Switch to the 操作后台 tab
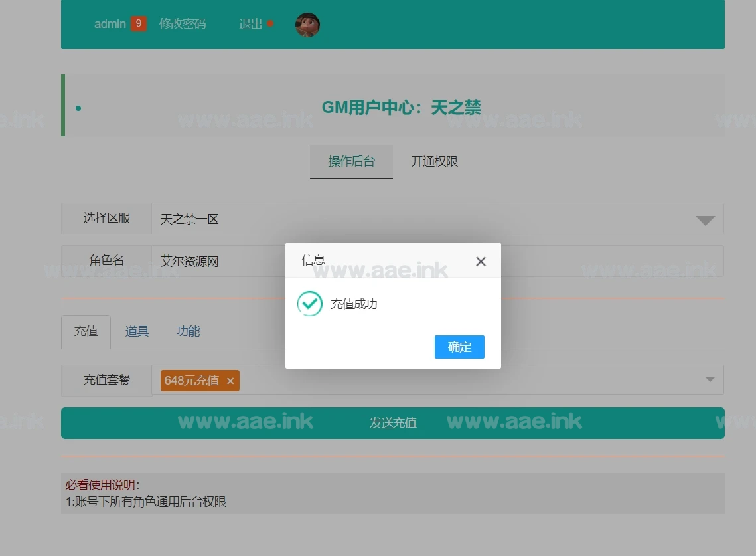The image size is (756, 556). 351,161
